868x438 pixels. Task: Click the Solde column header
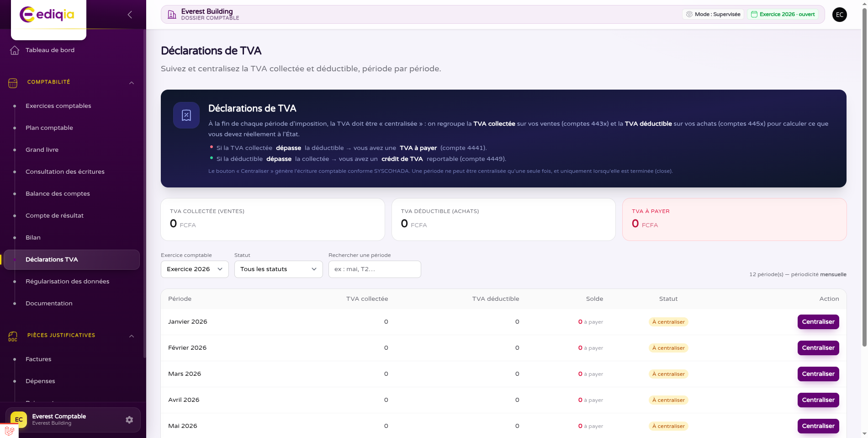pos(594,299)
